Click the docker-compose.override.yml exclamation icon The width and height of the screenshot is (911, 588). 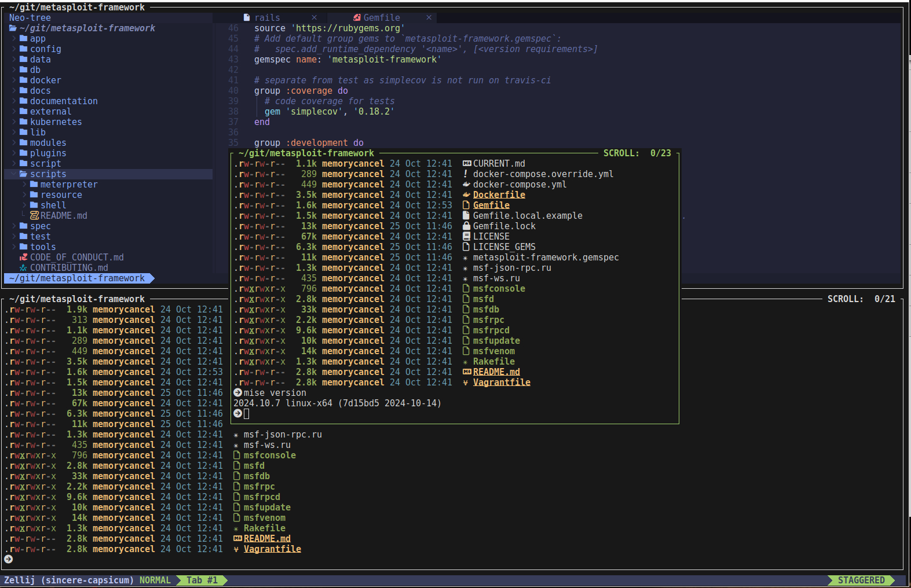[466, 174]
